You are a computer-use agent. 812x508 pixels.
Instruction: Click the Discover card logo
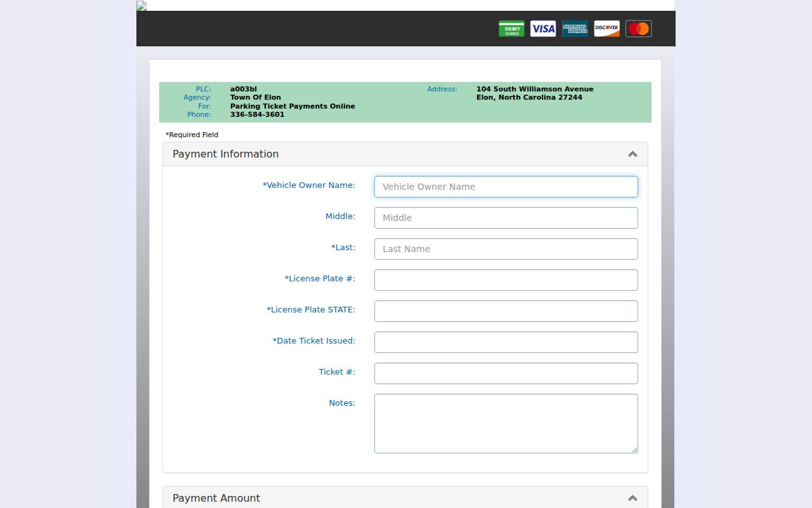point(606,29)
